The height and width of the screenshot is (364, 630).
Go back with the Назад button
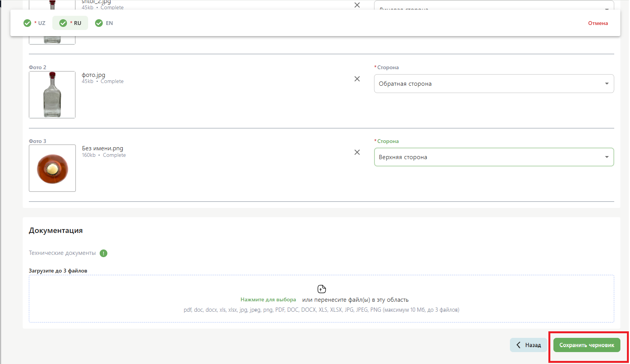[528, 345]
